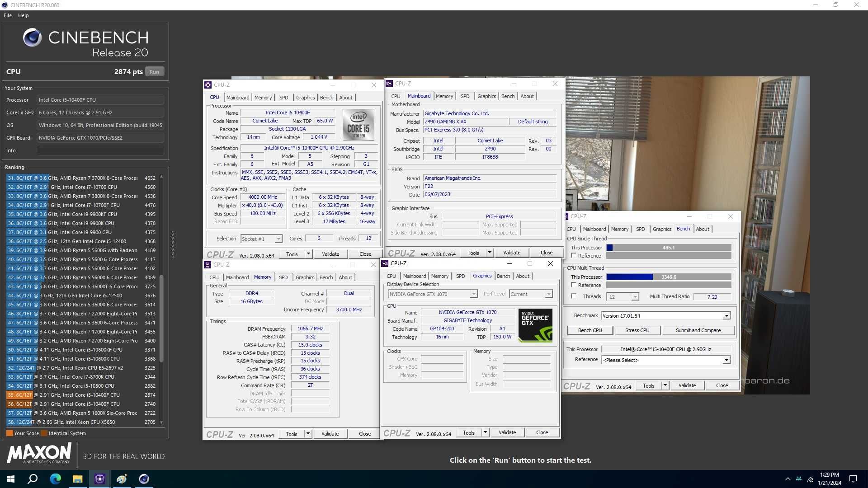Click the multi thread This Processor 3346.6 bar
The width and height of the screenshot is (868, 488).
click(x=669, y=277)
